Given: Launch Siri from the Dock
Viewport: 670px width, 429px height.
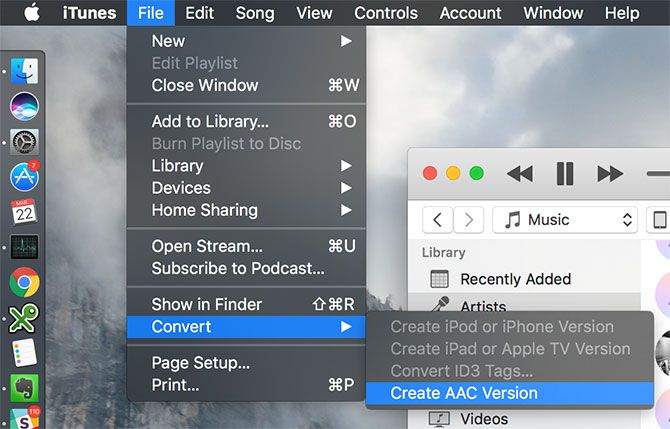Looking at the screenshot, I should 24,106.
